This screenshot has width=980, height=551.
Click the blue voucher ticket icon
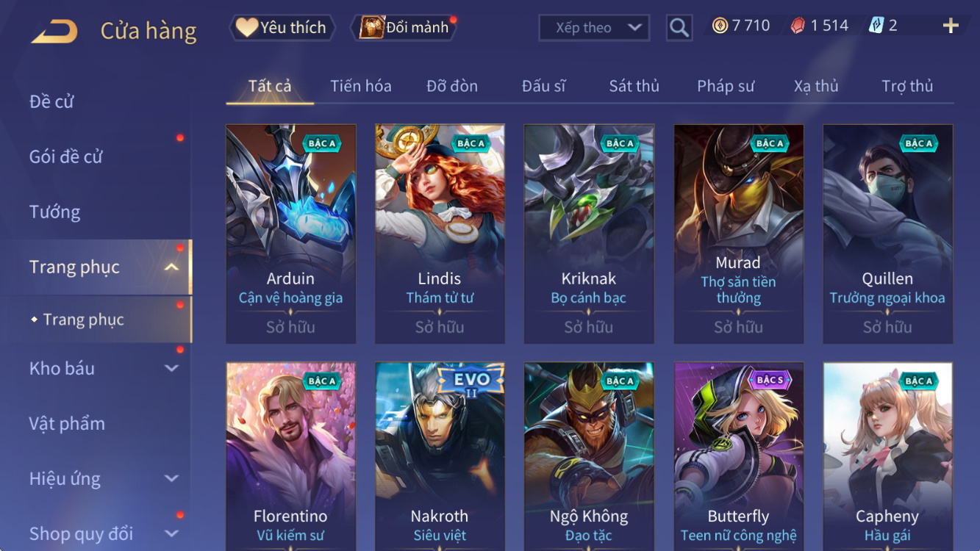(876, 26)
